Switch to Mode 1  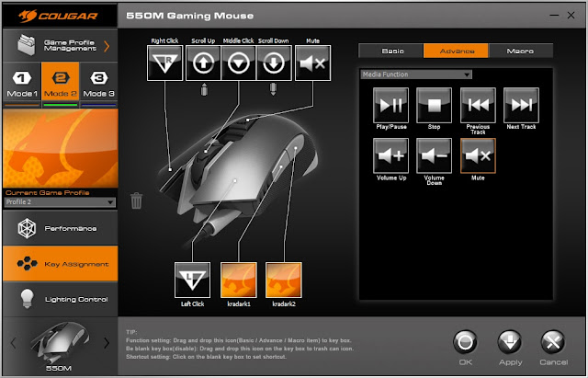[x=22, y=84]
